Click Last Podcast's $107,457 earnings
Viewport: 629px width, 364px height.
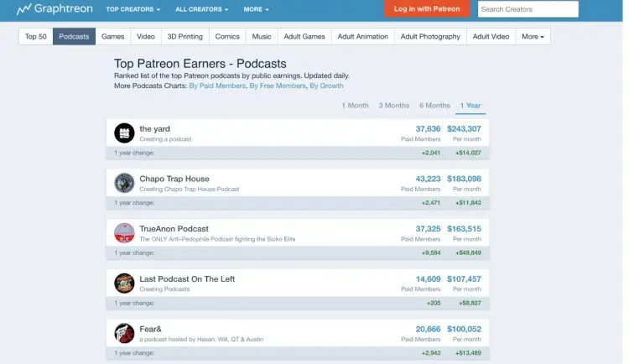click(464, 279)
